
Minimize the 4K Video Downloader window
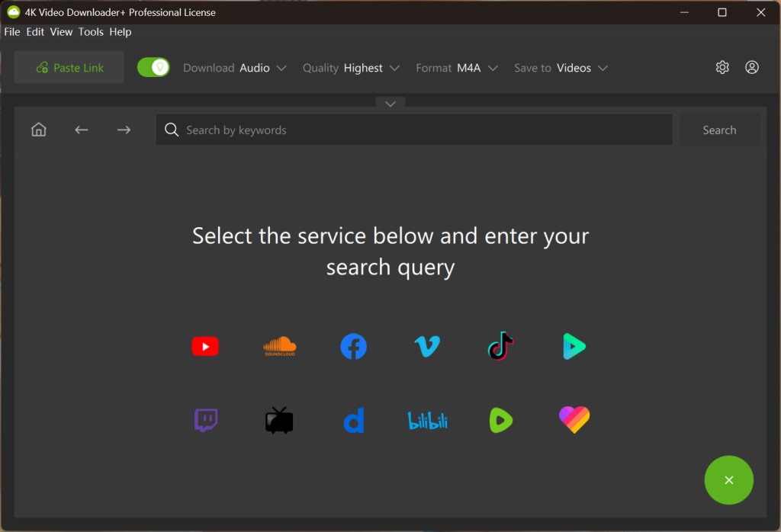684,12
